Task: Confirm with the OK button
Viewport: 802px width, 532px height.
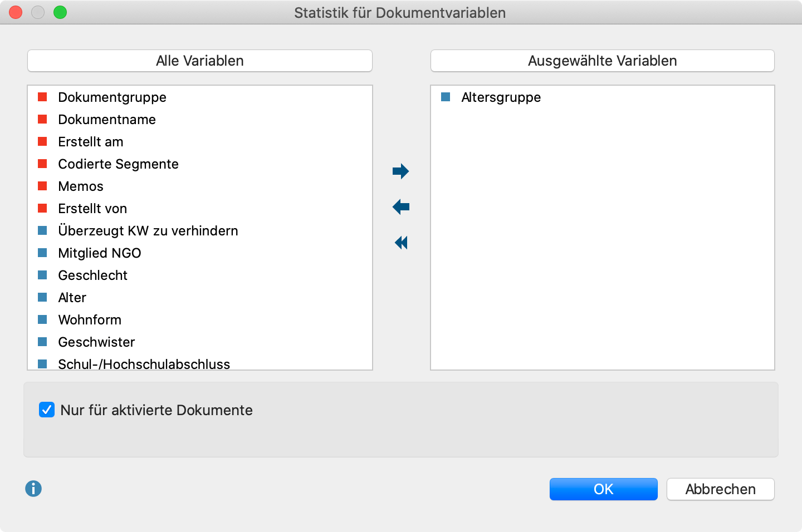Action: click(x=604, y=489)
